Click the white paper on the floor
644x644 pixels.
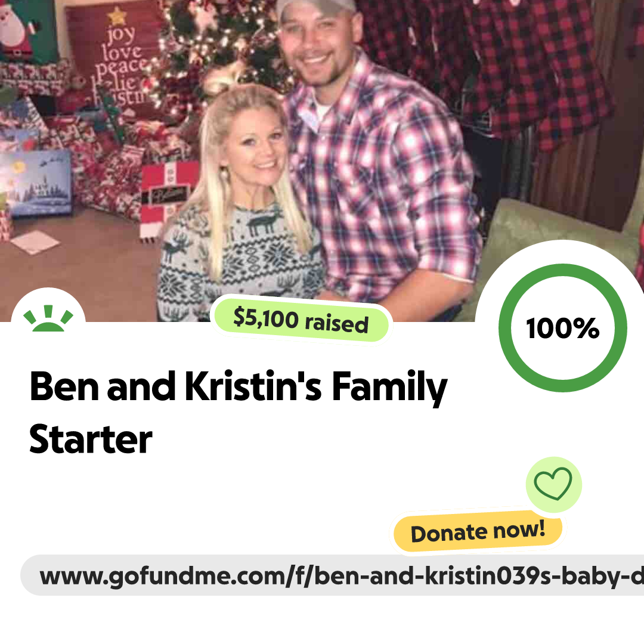pyautogui.click(x=35, y=242)
